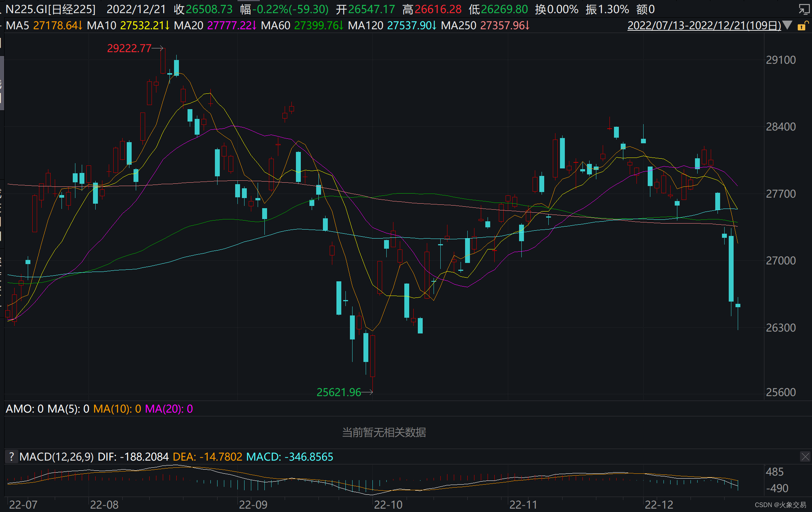
Task: Click the MACD question mark help icon
Action: pos(12,456)
